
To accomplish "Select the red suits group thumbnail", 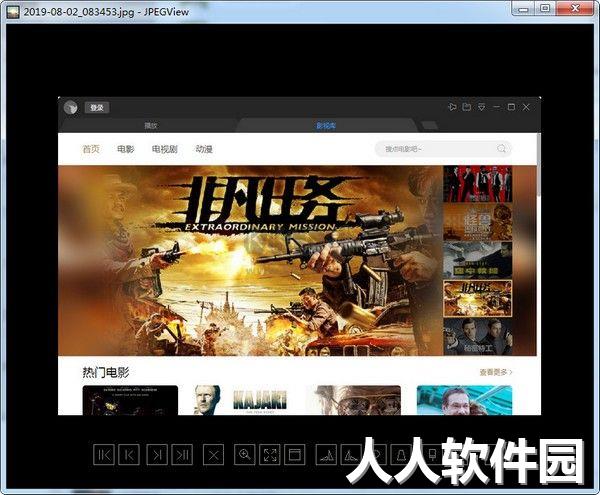I will (x=478, y=184).
